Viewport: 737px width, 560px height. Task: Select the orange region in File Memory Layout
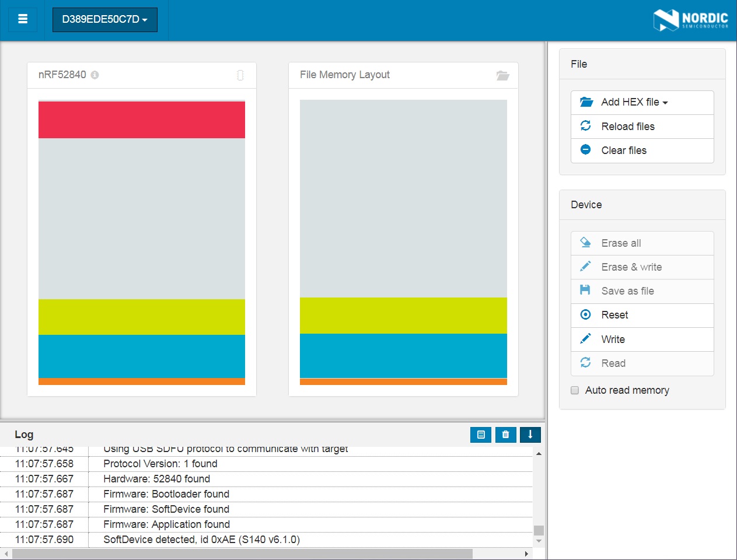(x=403, y=382)
